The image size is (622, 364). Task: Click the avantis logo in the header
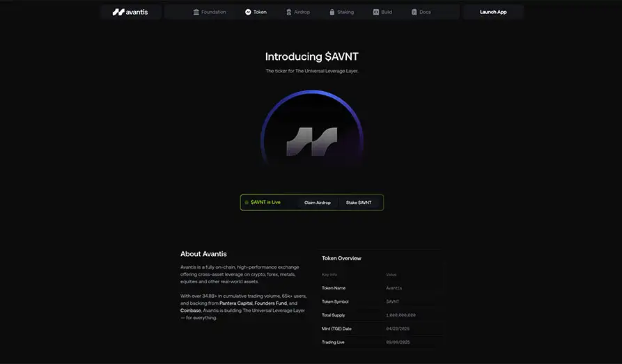tap(130, 12)
